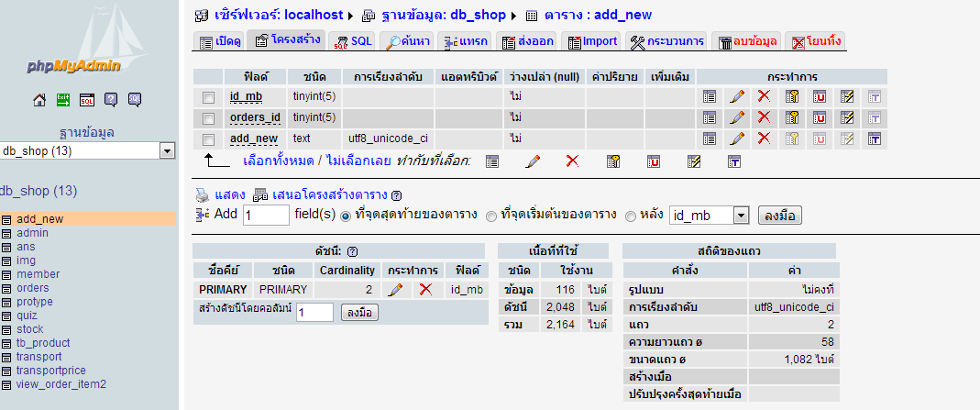Click the เลือกทั้งหมด (Check all) link
Image resolution: width=980 pixels, height=410 pixels.
(278, 161)
